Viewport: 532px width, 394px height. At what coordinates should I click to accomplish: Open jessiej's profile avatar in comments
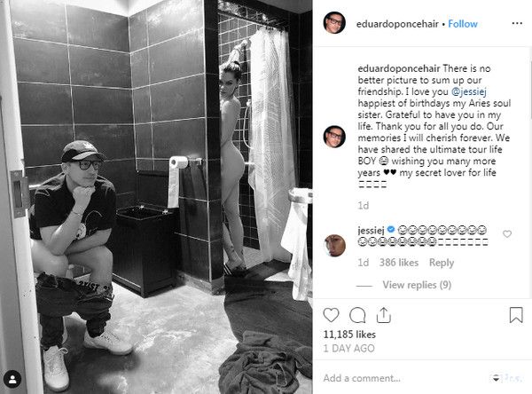pyautogui.click(x=334, y=245)
